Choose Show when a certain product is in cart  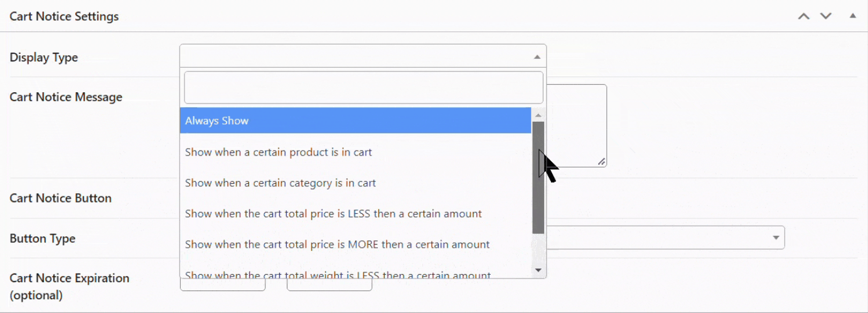click(355, 152)
